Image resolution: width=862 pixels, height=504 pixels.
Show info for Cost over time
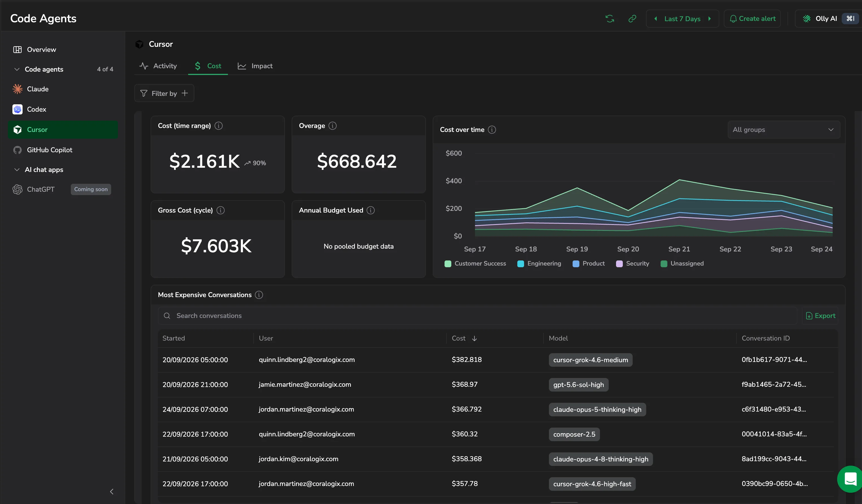click(x=492, y=130)
